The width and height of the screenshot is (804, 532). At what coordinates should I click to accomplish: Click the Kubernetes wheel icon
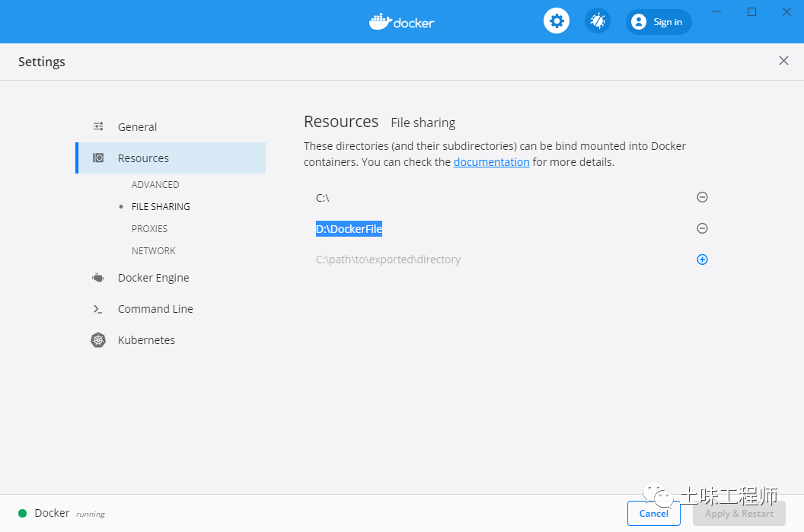click(98, 340)
